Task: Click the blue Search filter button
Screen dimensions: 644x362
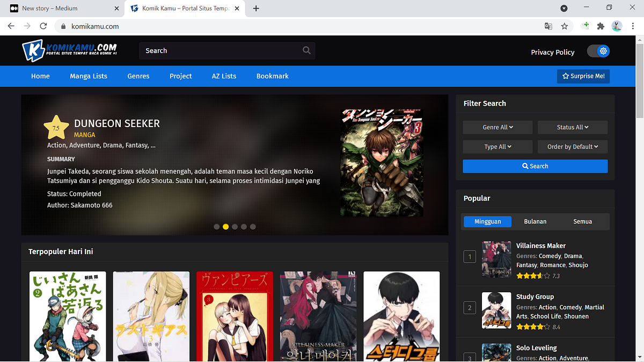Action: (535, 166)
